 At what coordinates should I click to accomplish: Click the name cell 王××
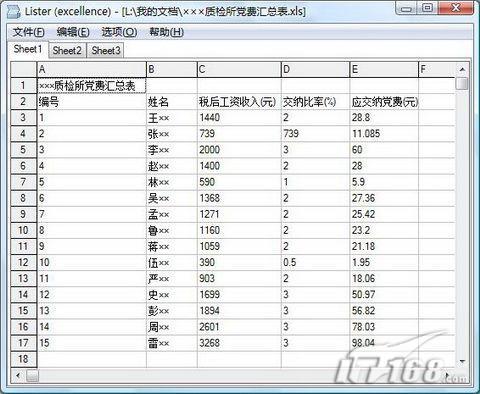pyautogui.click(x=172, y=118)
